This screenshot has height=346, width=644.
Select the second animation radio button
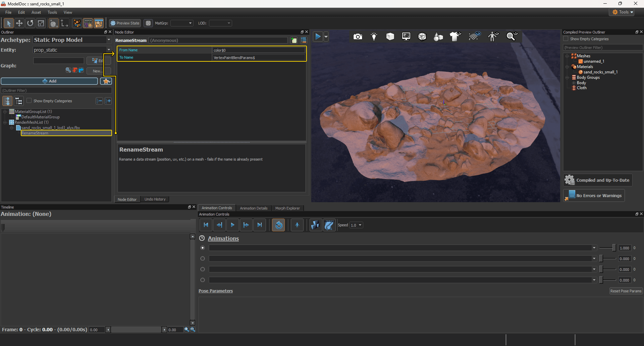tap(203, 258)
